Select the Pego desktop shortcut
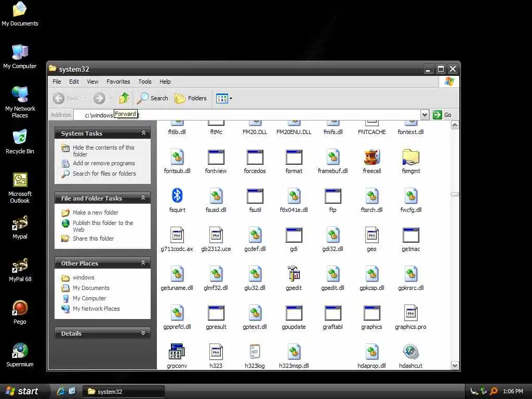Viewport: 532px width, 399px height. pos(20,312)
